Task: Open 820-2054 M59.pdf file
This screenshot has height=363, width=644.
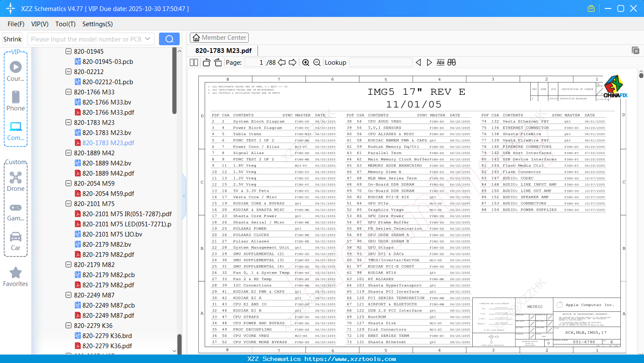Action: point(104,193)
